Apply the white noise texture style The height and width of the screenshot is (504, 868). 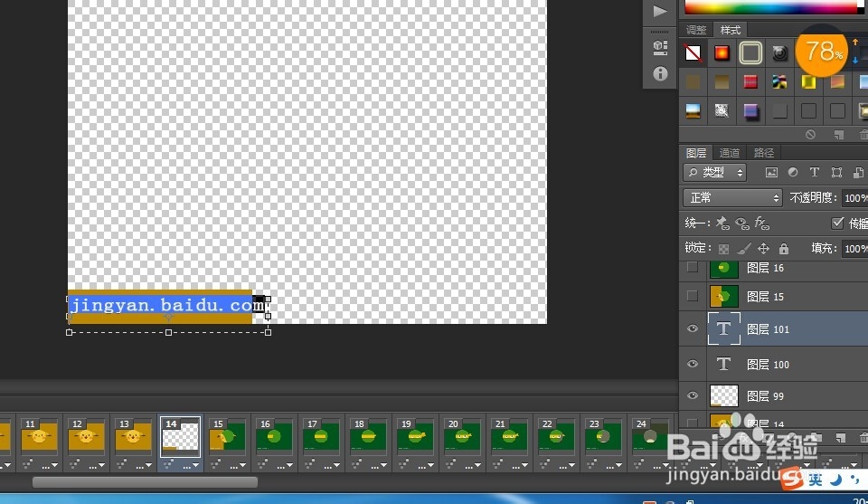[722, 110]
